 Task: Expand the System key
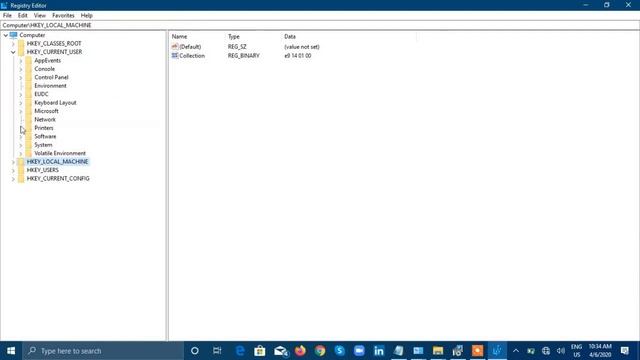pos(21,145)
